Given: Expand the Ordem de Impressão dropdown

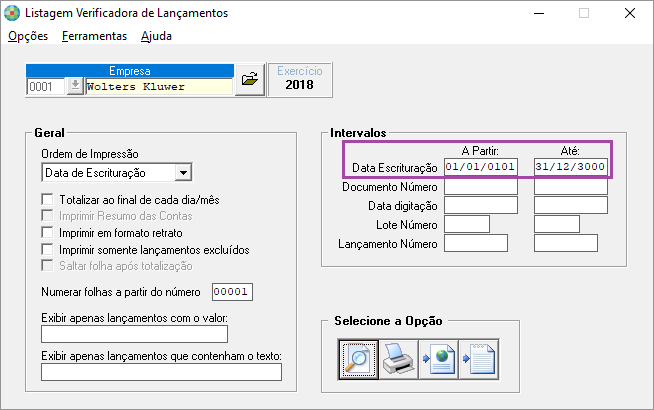Looking at the screenshot, I should tap(183, 173).
